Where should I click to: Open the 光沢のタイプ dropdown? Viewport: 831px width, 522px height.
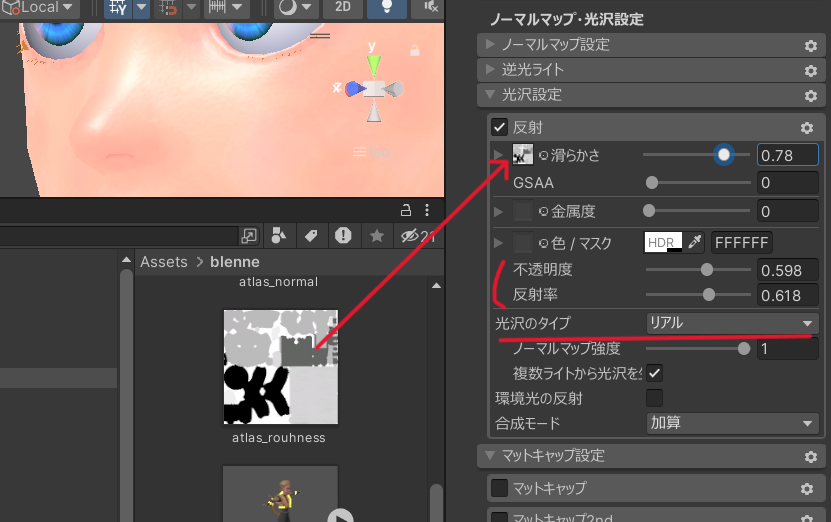(x=731, y=323)
